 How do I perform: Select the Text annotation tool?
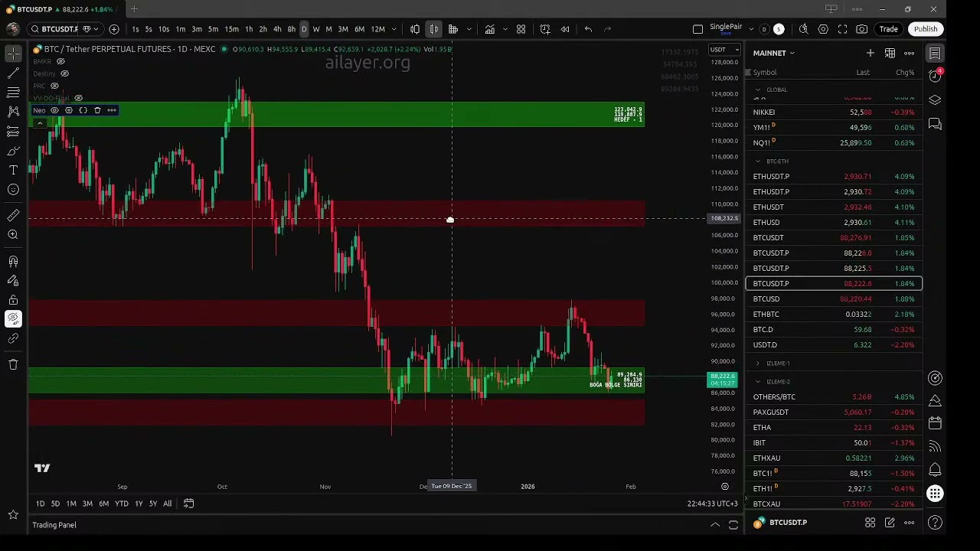pos(13,170)
